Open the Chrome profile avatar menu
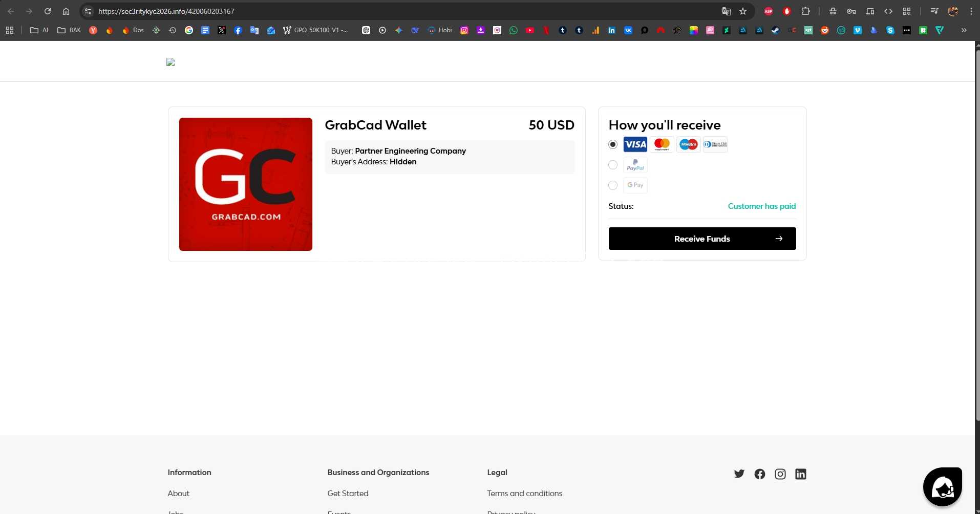The width and height of the screenshot is (980, 514). click(953, 11)
